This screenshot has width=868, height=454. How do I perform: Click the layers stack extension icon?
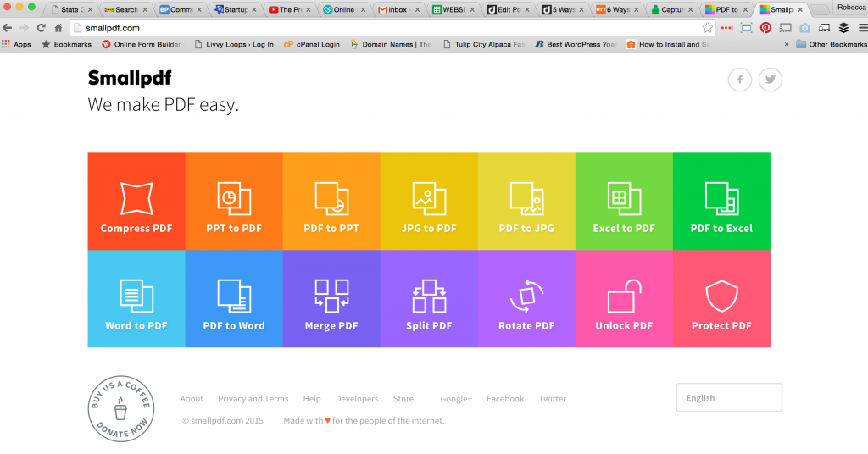coord(843,28)
